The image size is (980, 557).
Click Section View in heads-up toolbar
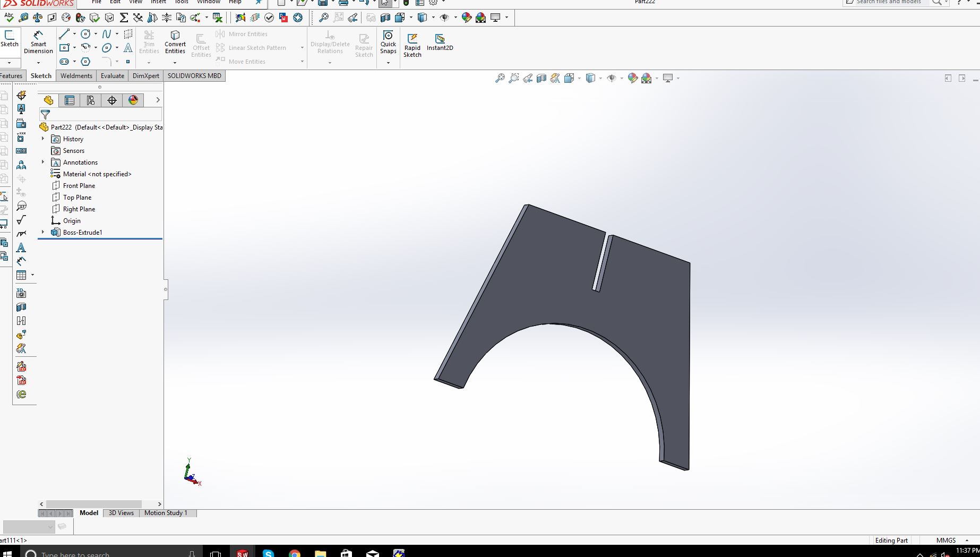(x=541, y=78)
